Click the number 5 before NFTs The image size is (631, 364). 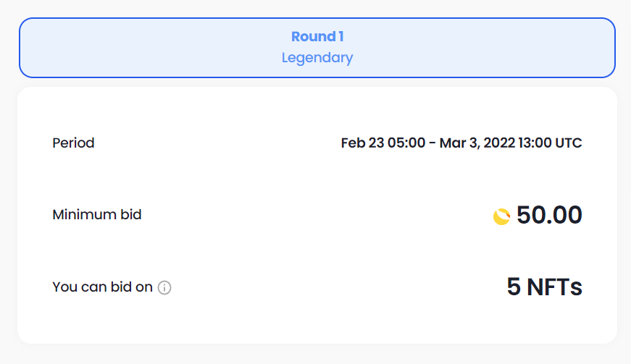(514, 287)
